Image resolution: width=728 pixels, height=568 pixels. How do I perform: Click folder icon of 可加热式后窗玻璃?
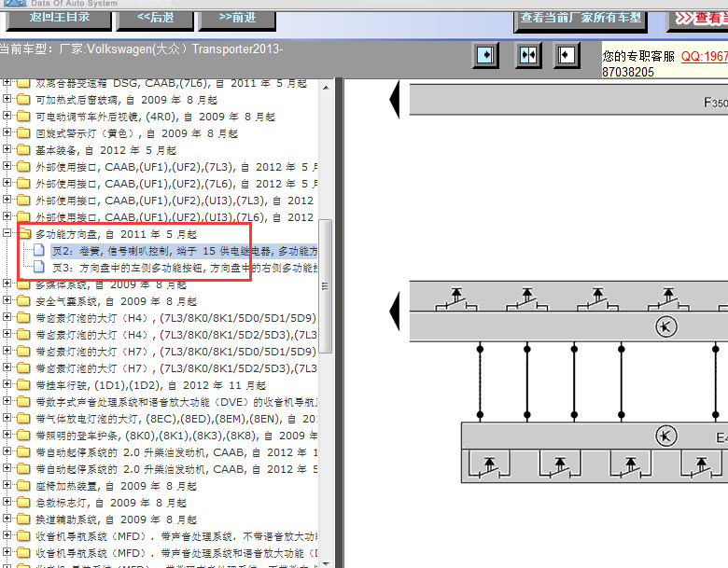point(23,99)
